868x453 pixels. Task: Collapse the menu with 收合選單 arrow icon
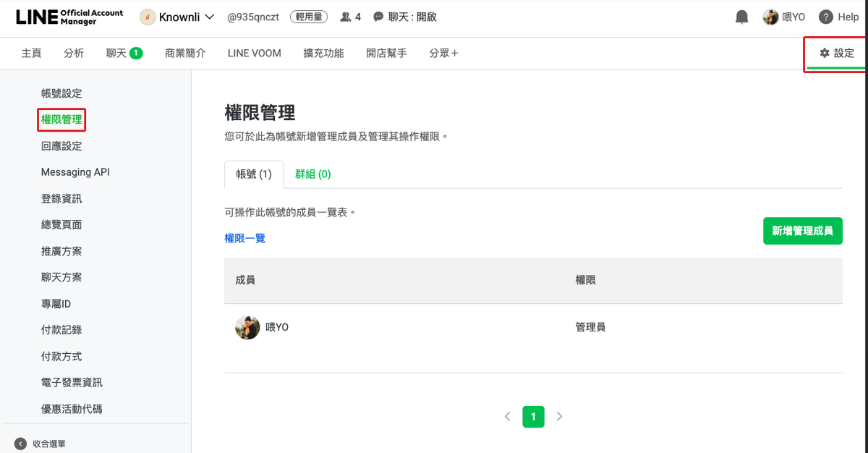tap(20, 444)
